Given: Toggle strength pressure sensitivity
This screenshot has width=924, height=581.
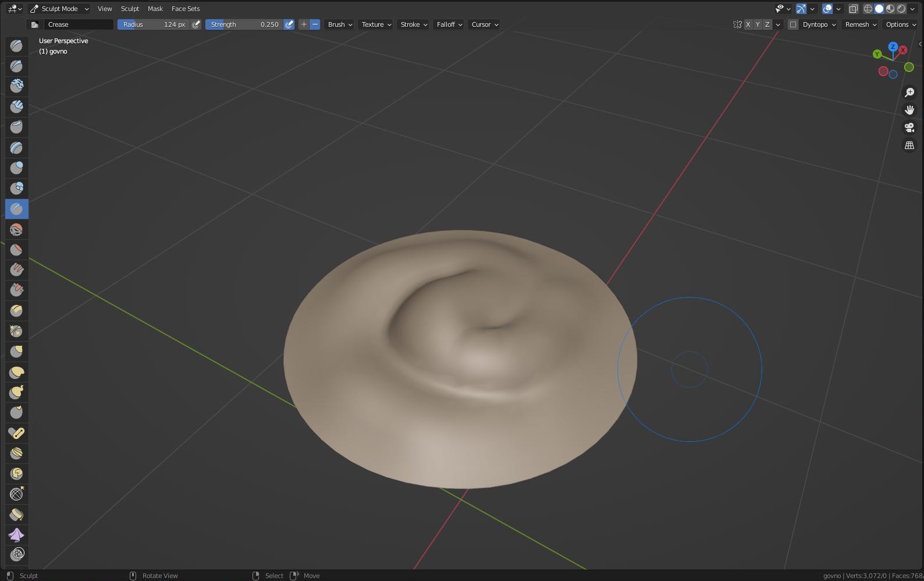Looking at the screenshot, I should [289, 24].
